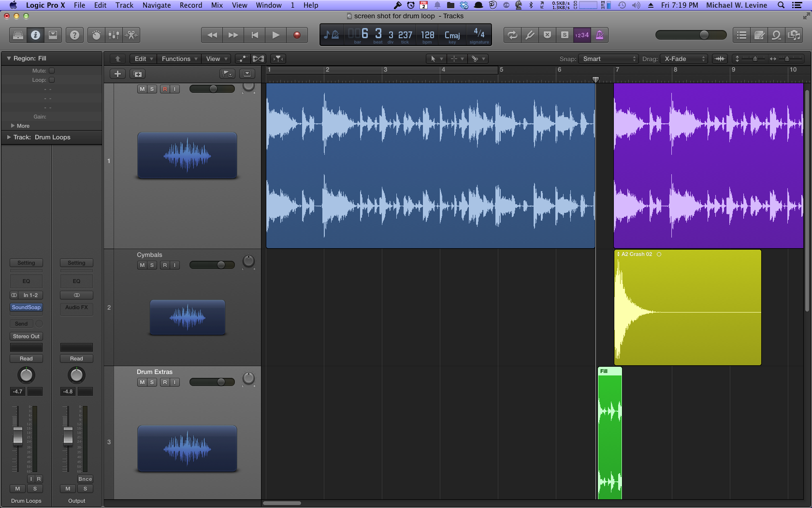Screen dimensions: 812x508
Task: Check the region Loop checkbox in the inspector
Action: point(52,80)
